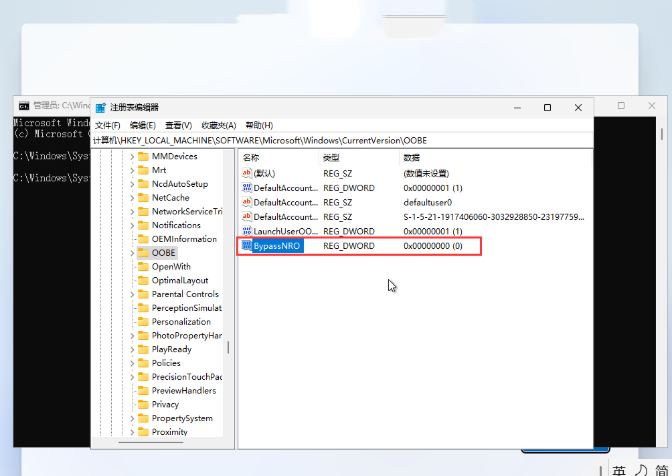Select the PropertySystem folder icon

coord(143,418)
